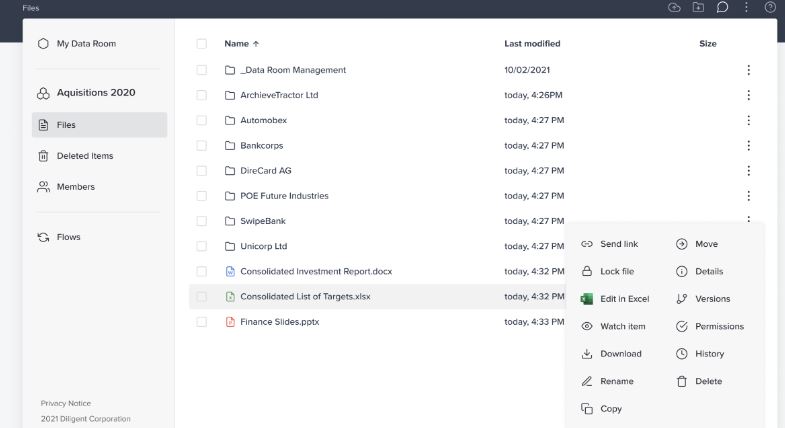The image size is (785, 428).
Task: Open My Data Room in sidebar
Action: [x=77, y=44]
